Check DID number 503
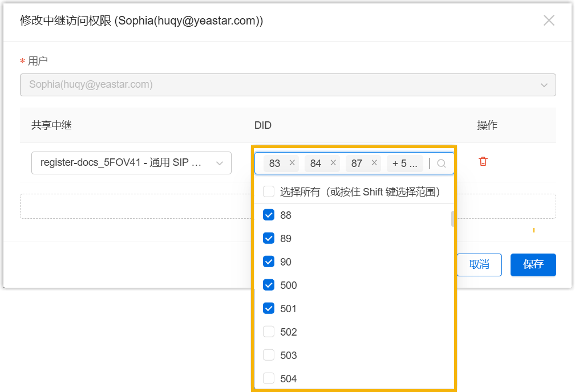575x392 pixels. coord(269,355)
